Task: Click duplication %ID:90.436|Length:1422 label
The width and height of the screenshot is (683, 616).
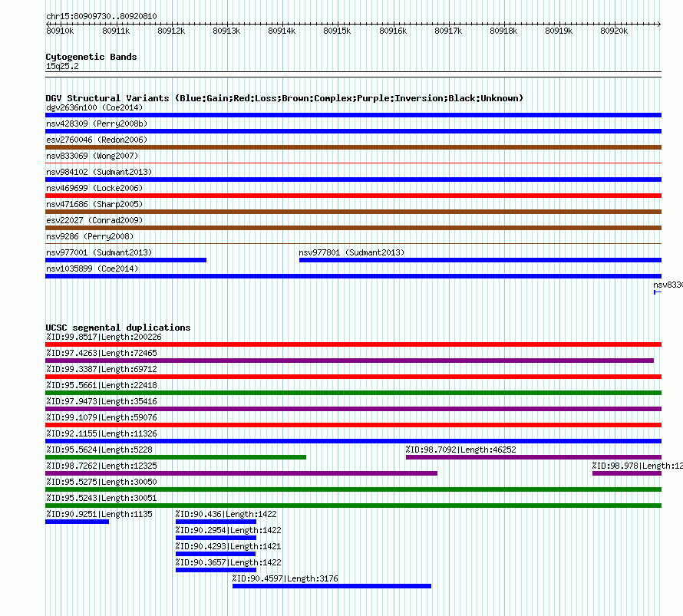Action: pos(226,514)
